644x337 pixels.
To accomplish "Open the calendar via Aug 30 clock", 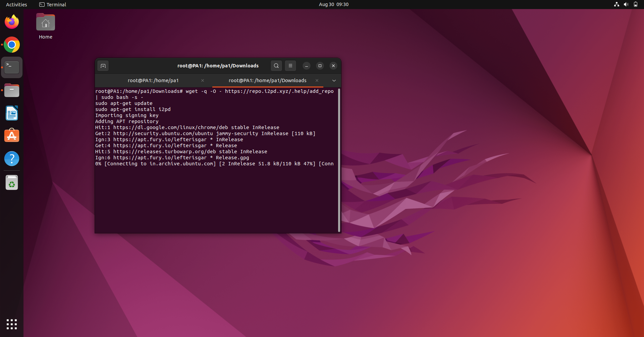I will coord(333,4).
